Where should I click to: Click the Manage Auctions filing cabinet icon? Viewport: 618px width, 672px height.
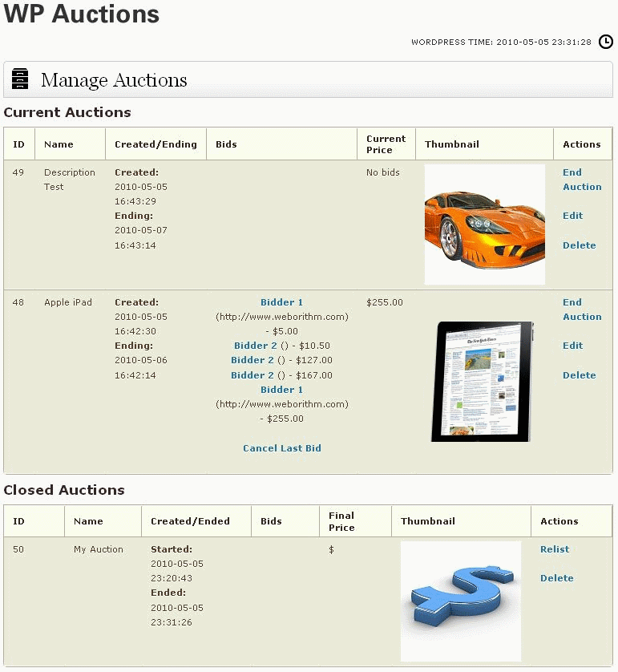click(20, 79)
